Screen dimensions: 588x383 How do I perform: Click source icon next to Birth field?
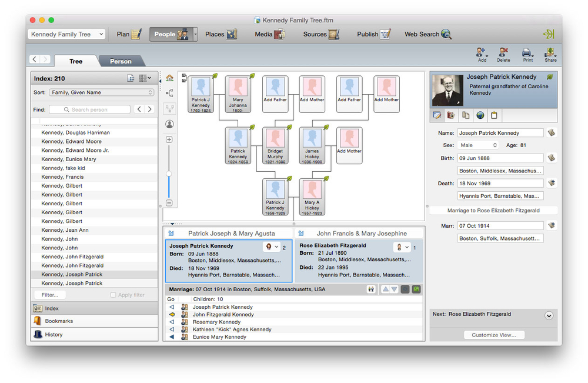[x=552, y=158]
